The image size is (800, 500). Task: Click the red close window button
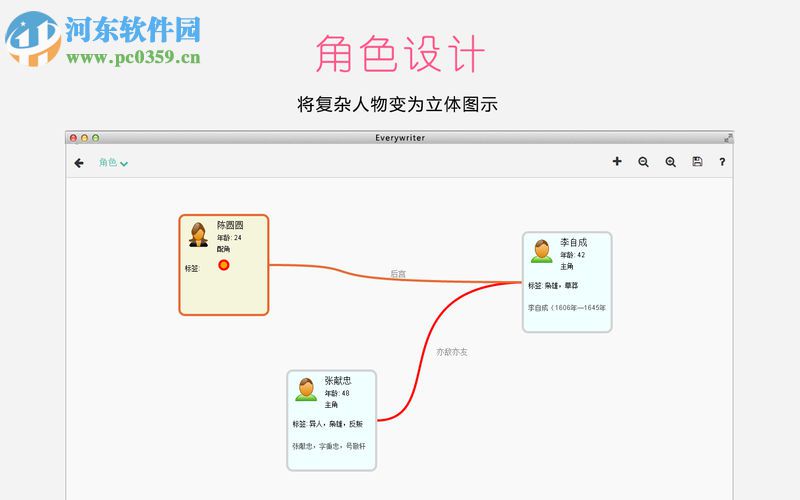(x=73, y=138)
